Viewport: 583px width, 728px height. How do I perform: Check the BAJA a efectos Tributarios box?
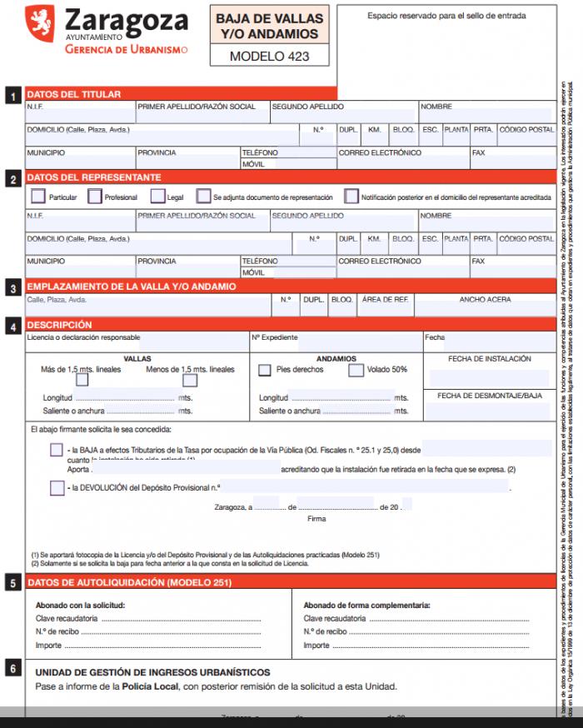coord(57,450)
